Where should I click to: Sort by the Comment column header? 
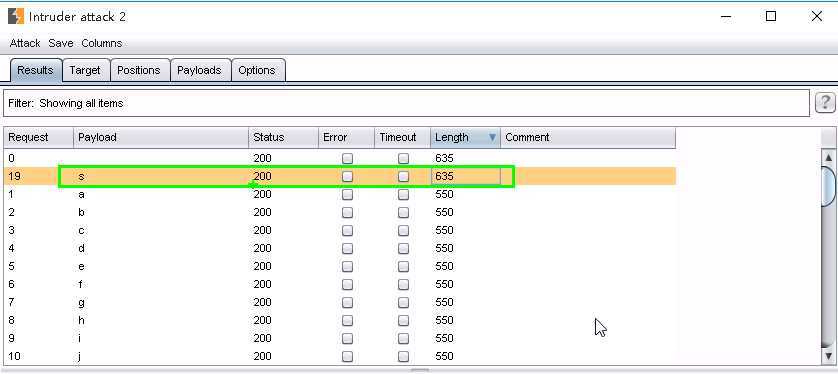click(588, 138)
